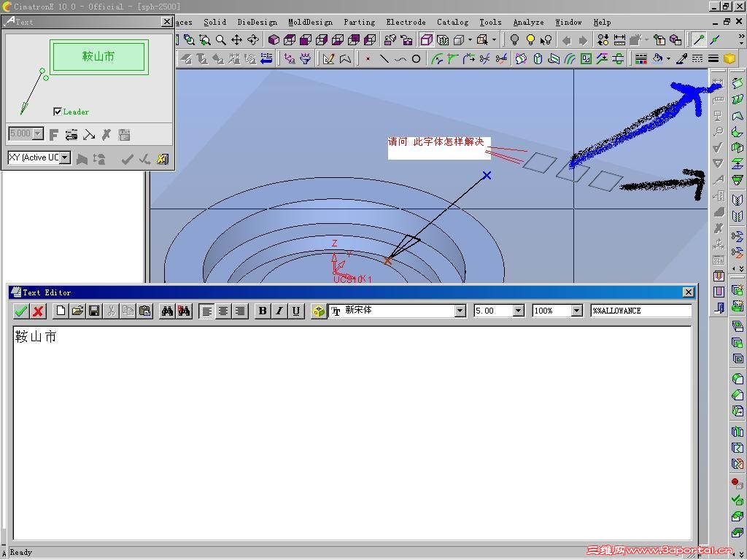Image resolution: width=747 pixels, height=560 pixels.
Task: Click the leader arrow icon in Text panel
Action: (x=88, y=135)
